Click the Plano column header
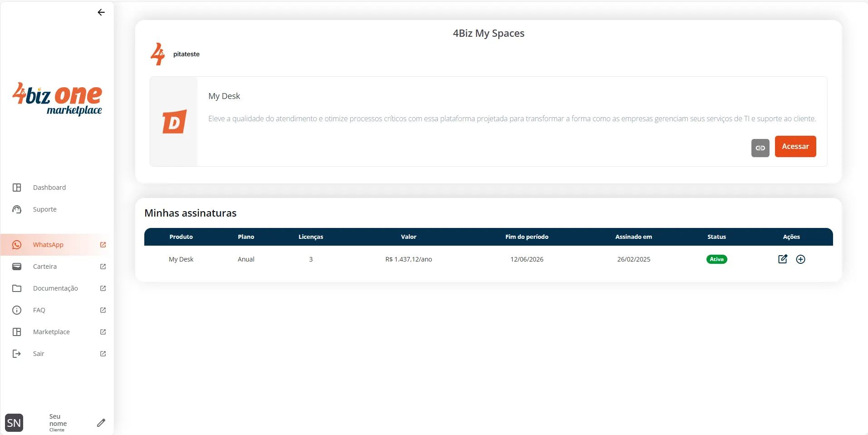The image size is (868, 435). tap(246, 237)
